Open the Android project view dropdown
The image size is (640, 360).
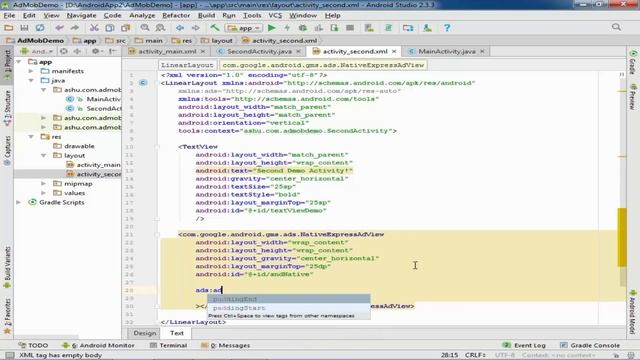tap(38, 51)
